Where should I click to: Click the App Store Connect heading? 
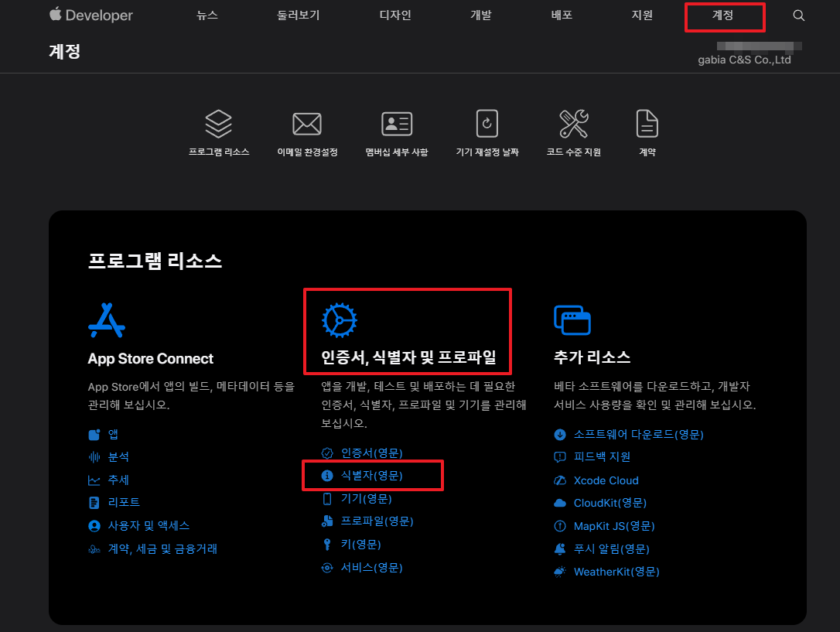[151, 359]
